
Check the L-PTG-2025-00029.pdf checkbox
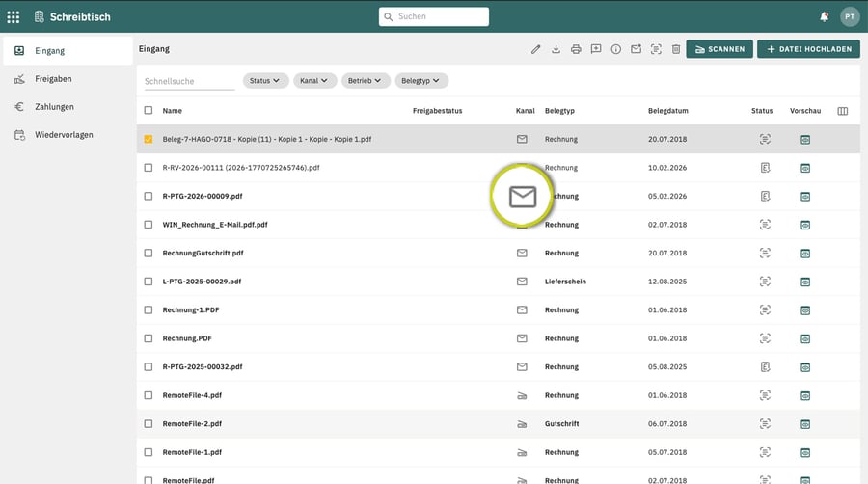[149, 282]
